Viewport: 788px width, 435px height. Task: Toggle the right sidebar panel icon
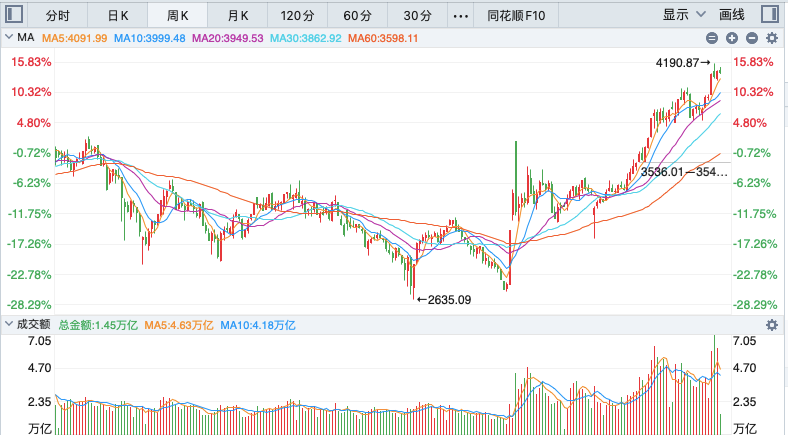pyautogui.click(x=768, y=16)
